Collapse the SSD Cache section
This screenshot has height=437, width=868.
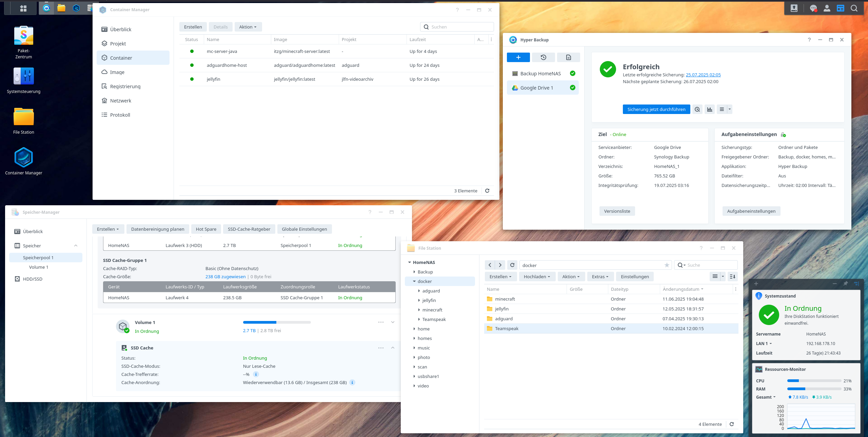(393, 348)
